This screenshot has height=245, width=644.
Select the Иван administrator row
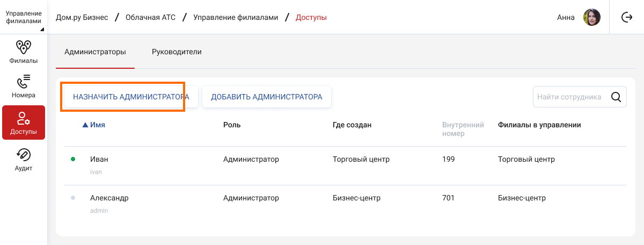(346, 165)
